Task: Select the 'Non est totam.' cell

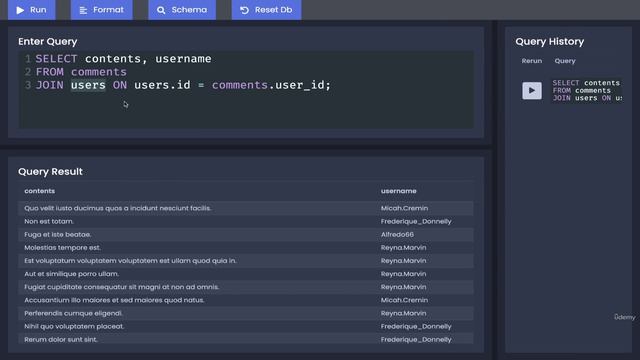Action: (49, 221)
